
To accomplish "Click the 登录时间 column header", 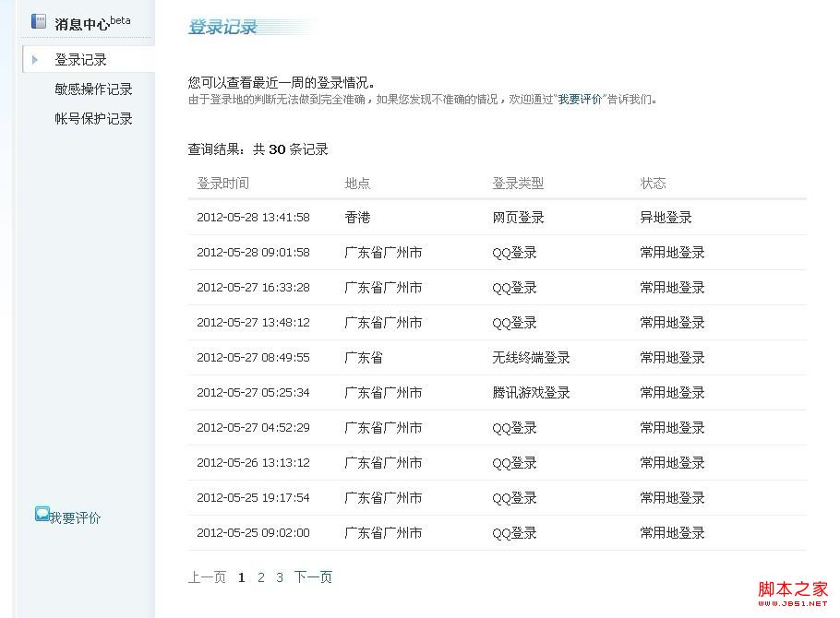I will tap(222, 184).
